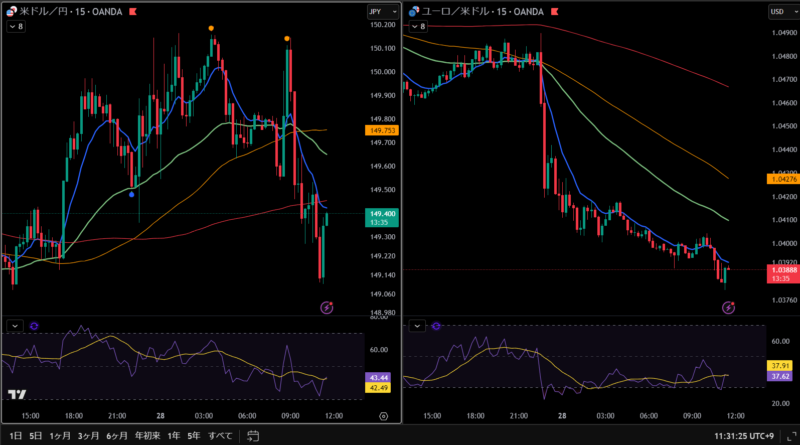Collapse the USD/JPY RSI pane legend chevron

tap(15, 326)
